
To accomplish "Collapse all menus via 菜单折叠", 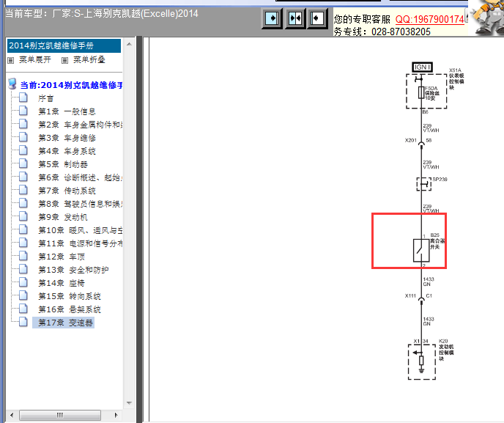I will 89,59.
